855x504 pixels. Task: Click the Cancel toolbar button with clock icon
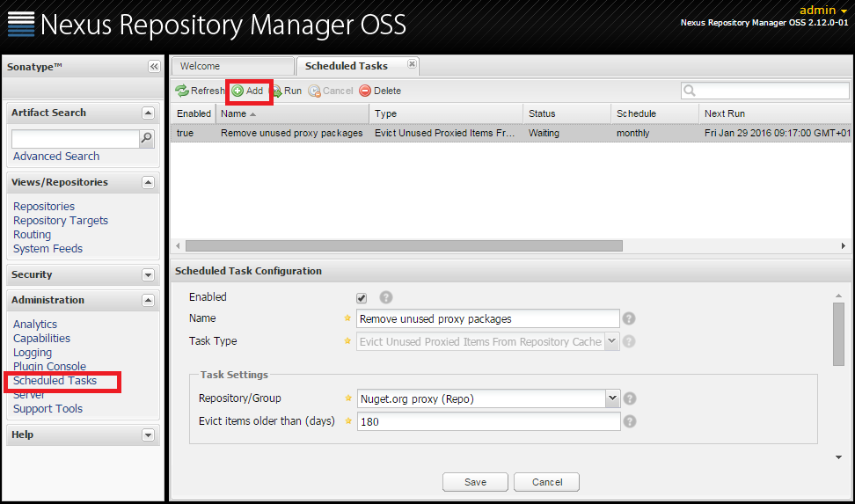coord(331,91)
